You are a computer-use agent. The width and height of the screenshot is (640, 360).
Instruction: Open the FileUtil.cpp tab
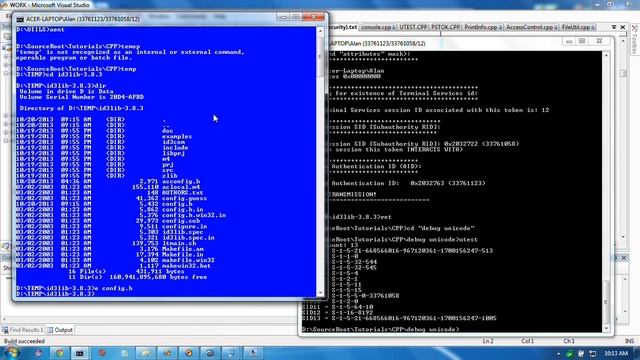coord(578,27)
